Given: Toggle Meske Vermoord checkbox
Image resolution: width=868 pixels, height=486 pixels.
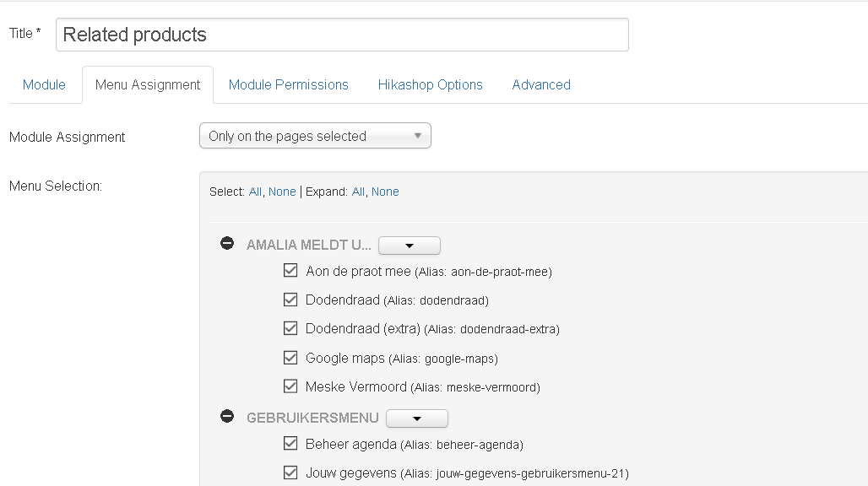Looking at the screenshot, I should click(x=291, y=386).
